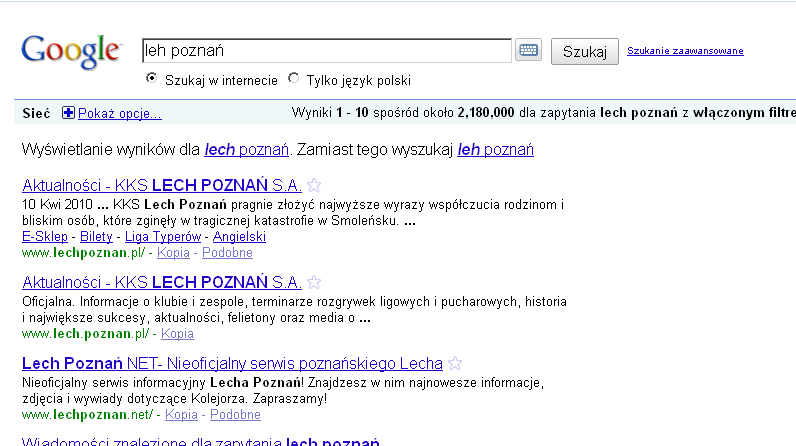This screenshot has width=796, height=446.
Task: Click the Szukaj button
Action: coord(585,51)
